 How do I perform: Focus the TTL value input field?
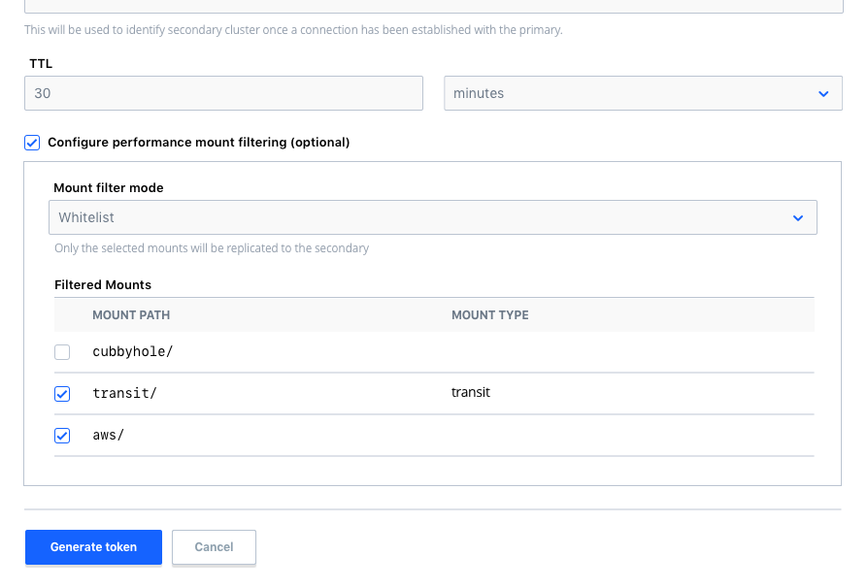coord(223,94)
